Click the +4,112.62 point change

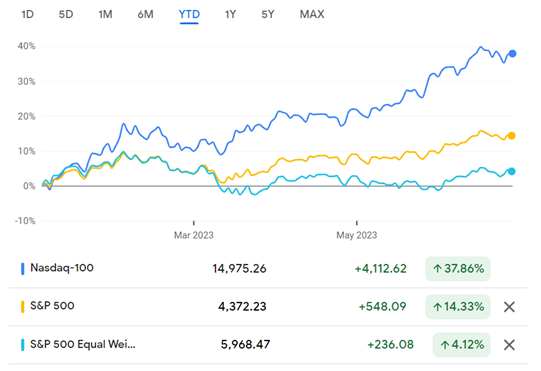381,269
